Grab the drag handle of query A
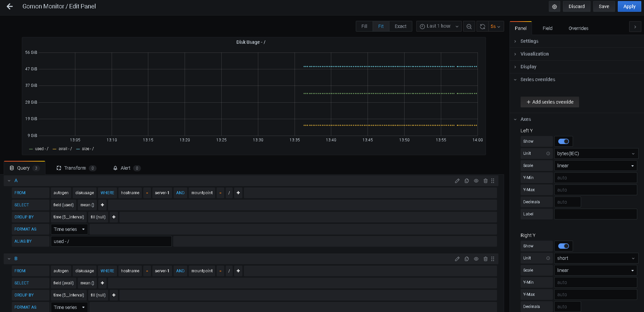 (x=493, y=181)
